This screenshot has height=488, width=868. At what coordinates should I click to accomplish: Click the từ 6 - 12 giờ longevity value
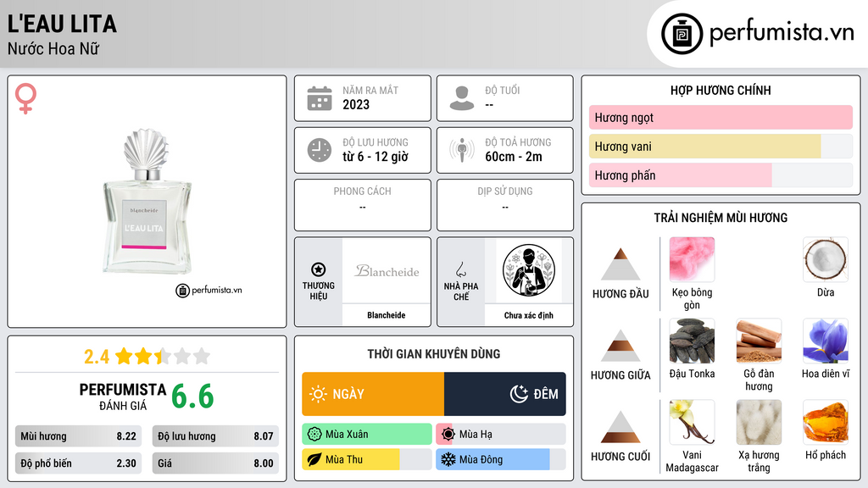(376, 157)
